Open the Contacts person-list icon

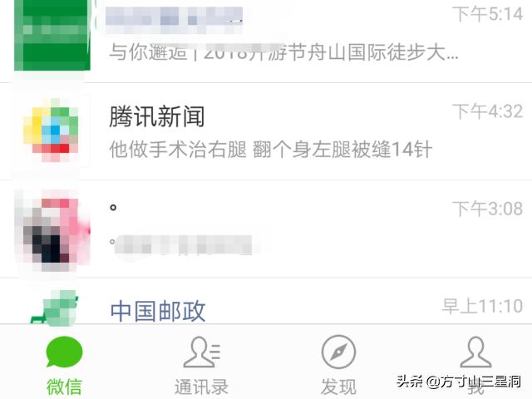point(201,352)
